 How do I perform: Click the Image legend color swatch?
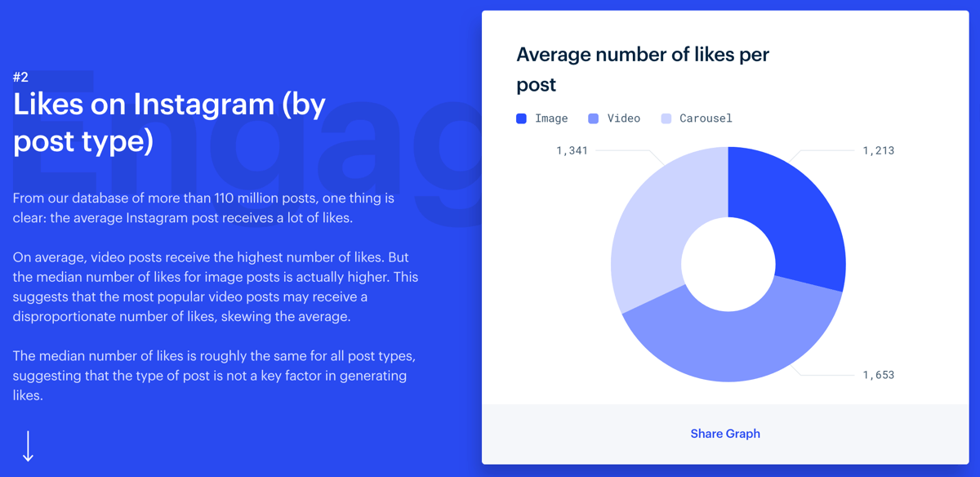pyautogui.click(x=521, y=118)
